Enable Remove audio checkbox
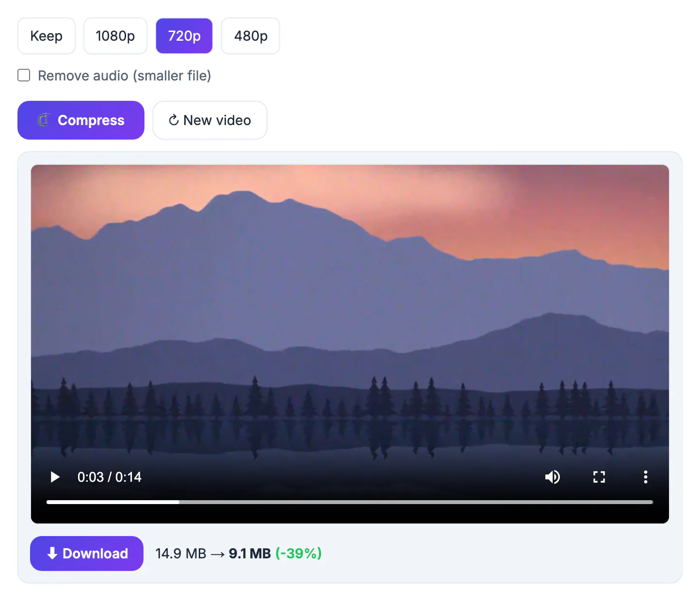The width and height of the screenshot is (700, 601). tap(24, 75)
